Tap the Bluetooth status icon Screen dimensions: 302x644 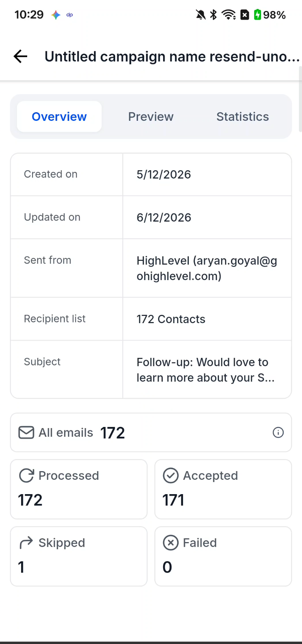(x=214, y=15)
